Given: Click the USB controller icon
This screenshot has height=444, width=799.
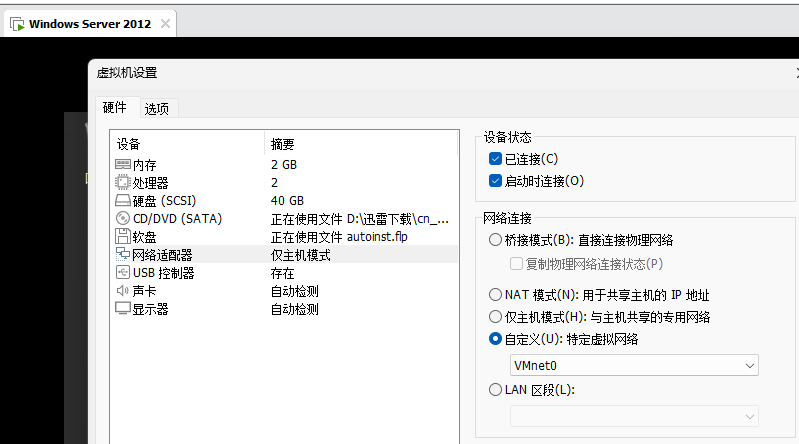Looking at the screenshot, I should coord(123,272).
